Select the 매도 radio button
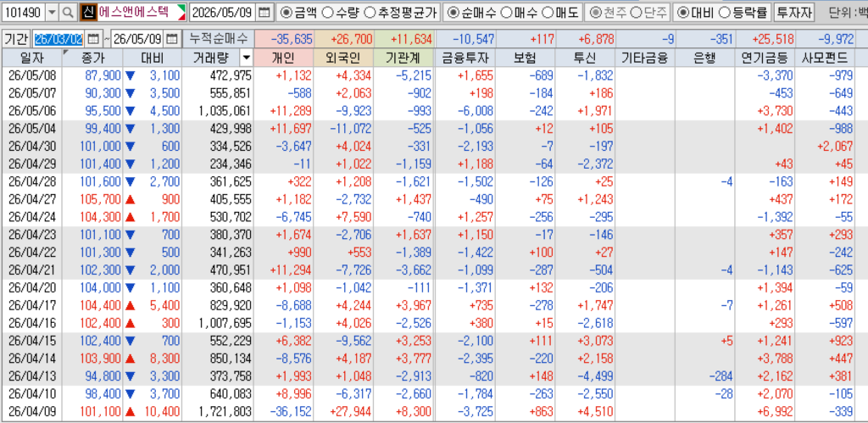Screen dimensions: 868x423 pos(546,12)
